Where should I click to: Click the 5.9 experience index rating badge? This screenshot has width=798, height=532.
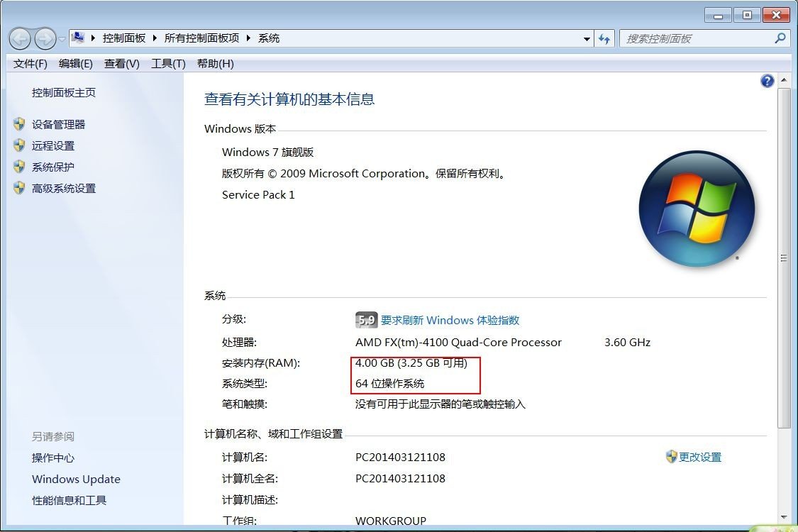click(x=366, y=320)
